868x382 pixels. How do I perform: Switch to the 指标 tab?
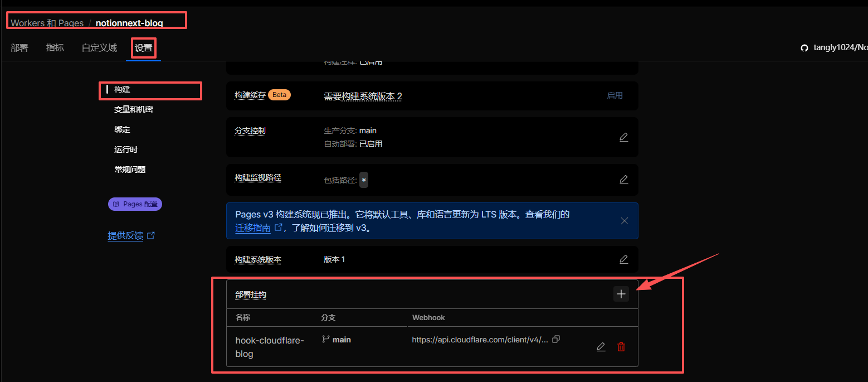point(55,48)
